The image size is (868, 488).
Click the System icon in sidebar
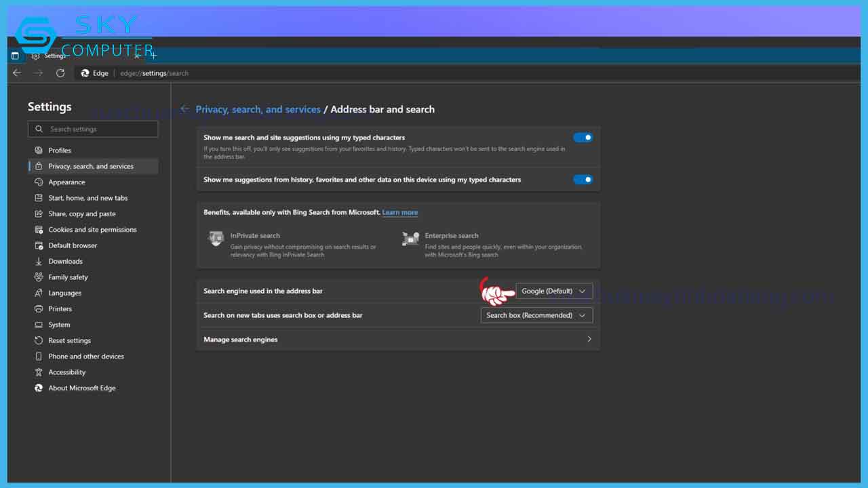click(x=39, y=325)
